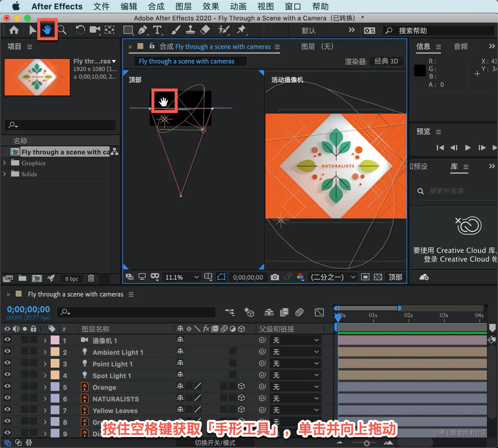Expand the Solids folder
Screen dimensions: 498x448
[x=4, y=174]
